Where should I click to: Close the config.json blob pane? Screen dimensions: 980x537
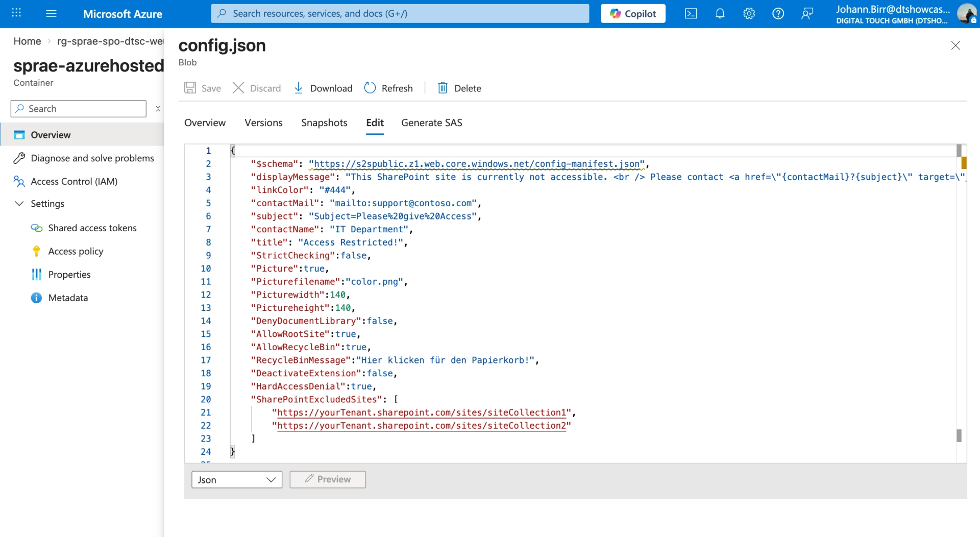pos(955,45)
